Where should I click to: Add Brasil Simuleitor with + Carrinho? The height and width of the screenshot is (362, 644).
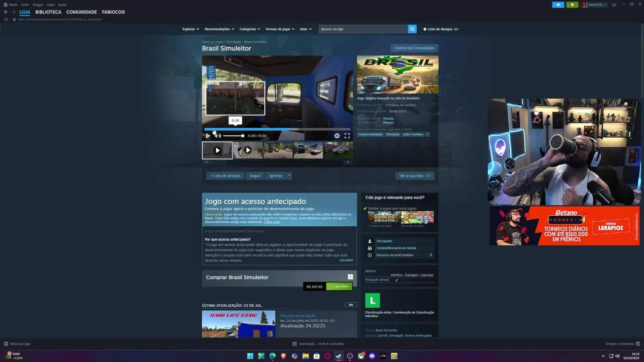click(339, 286)
